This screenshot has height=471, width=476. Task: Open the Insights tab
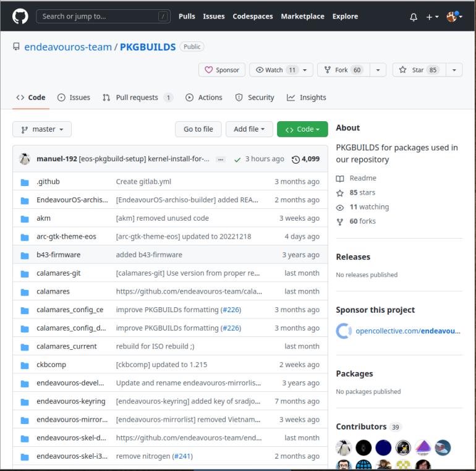coord(306,98)
